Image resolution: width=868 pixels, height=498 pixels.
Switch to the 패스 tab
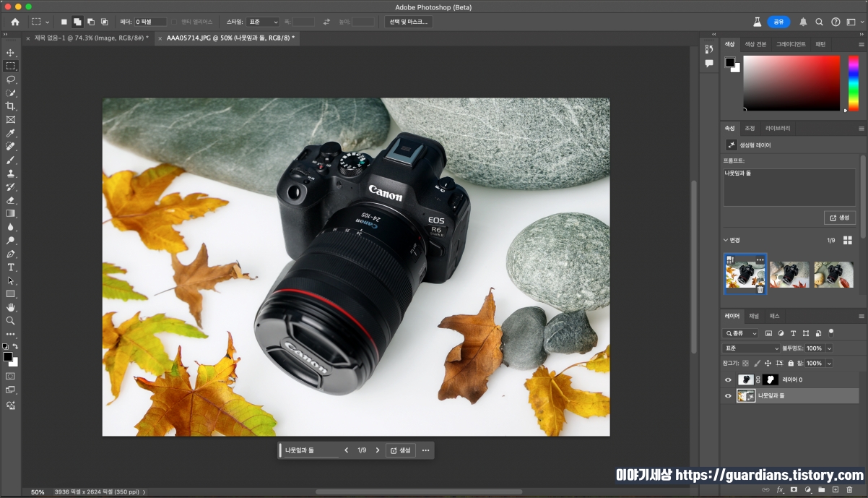tap(774, 316)
